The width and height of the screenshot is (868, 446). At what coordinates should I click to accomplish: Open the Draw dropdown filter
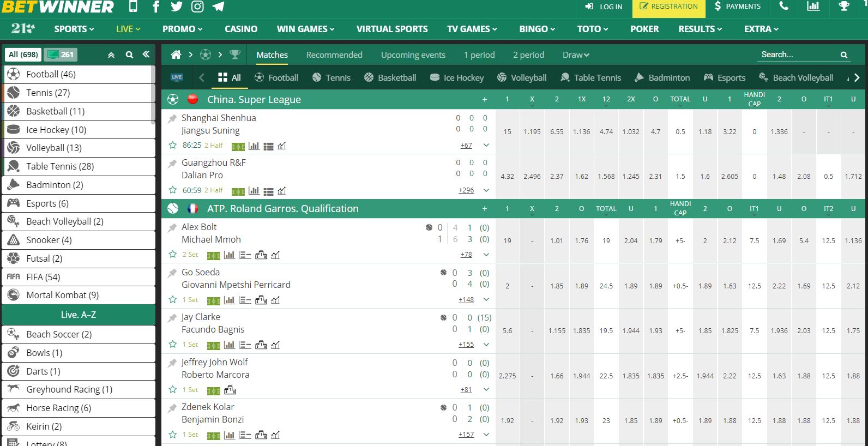point(576,55)
